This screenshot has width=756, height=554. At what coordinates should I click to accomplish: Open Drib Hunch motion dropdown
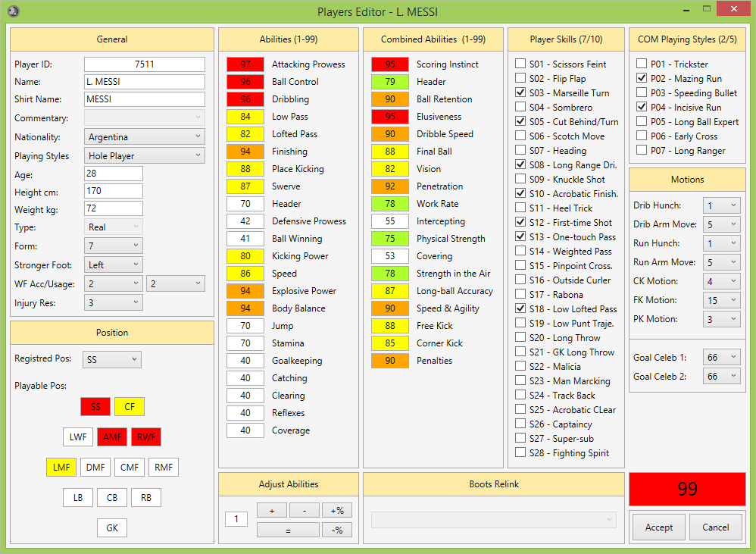[721, 205]
